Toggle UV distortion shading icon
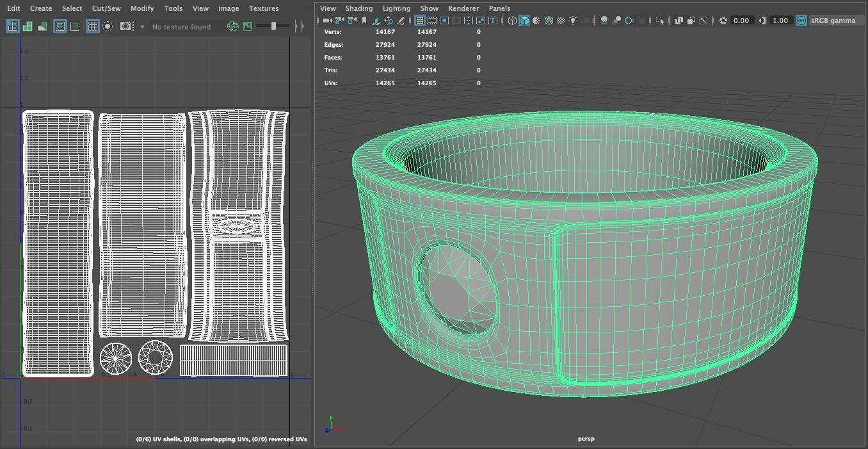Screen dimensions: 868x449 click(42, 26)
